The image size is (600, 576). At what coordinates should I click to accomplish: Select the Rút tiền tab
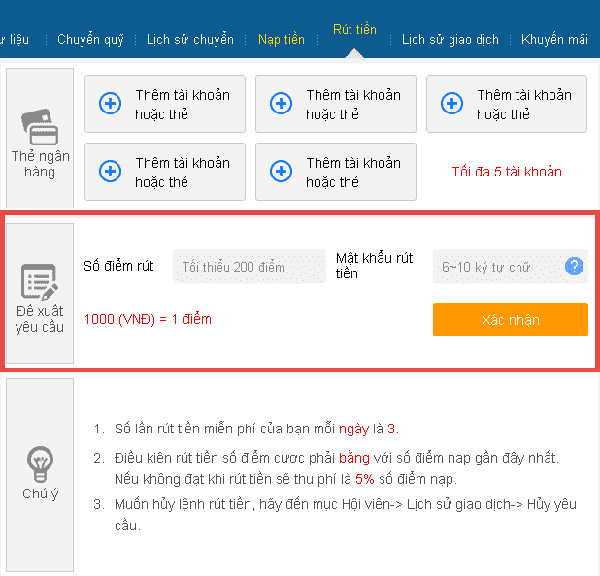pos(355,30)
